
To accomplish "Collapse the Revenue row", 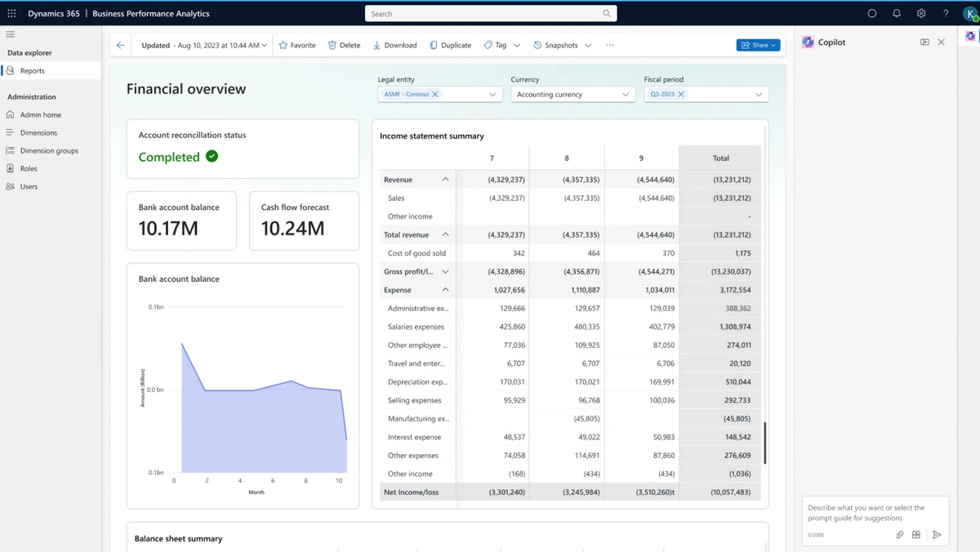I will tap(445, 180).
